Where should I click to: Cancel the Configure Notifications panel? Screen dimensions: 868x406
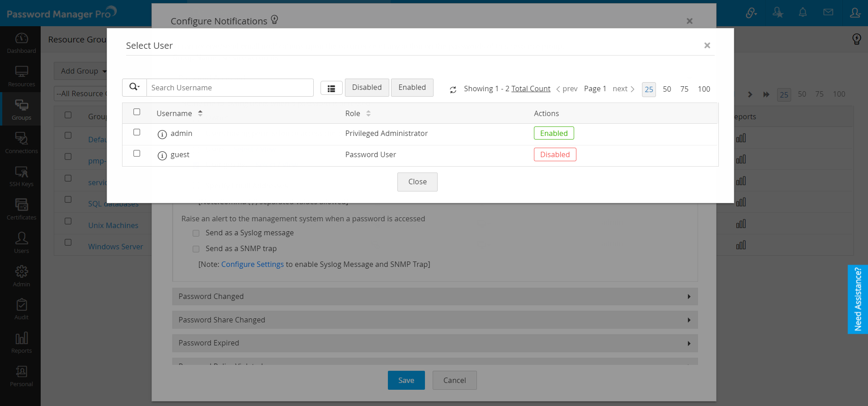pyautogui.click(x=454, y=380)
